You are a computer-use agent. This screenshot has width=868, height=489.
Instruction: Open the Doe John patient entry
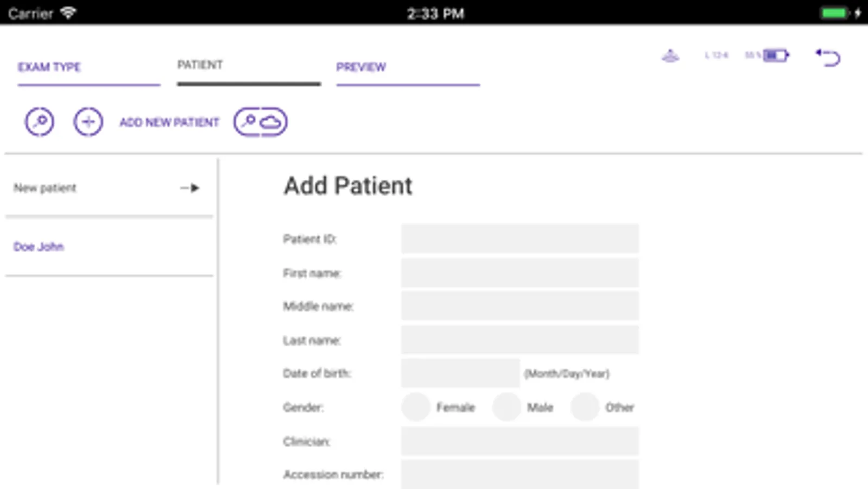click(39, 247)
